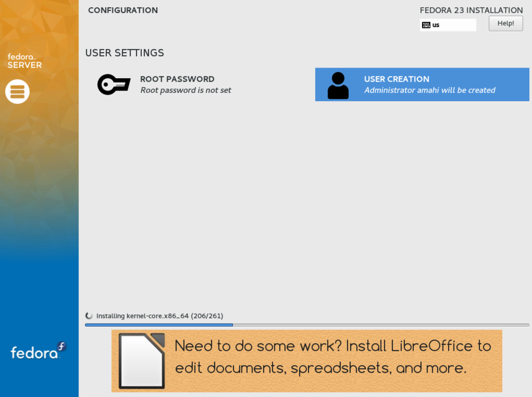Click the 'us' keyboard layout indicator
The image size is (532, 397).
tap(436, 25)
